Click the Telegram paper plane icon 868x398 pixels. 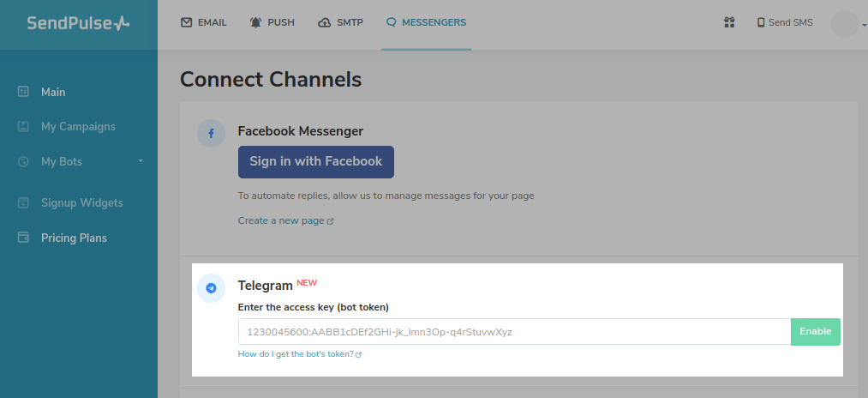[211, 288]
